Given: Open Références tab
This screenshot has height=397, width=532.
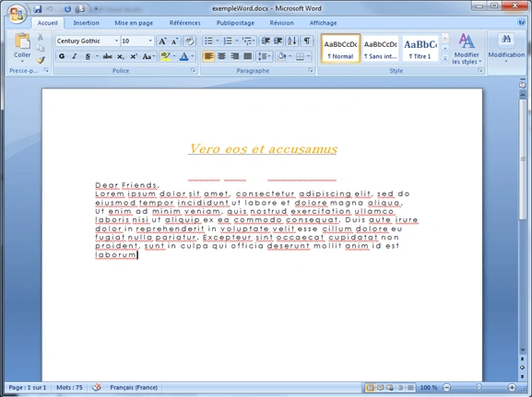Looking at the screenshot, I should click(185, 23).
